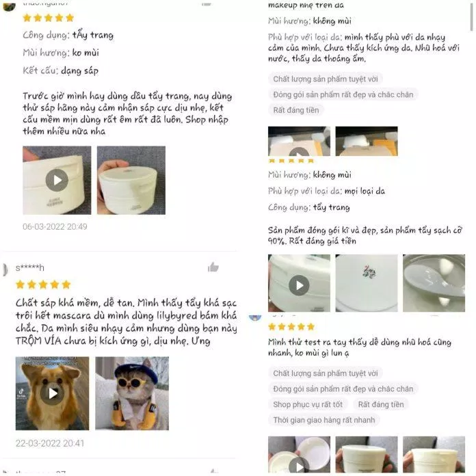Open the jar lid logo photo
The height and width of the screenshot is (476, 476).
[x=367, y=283]
